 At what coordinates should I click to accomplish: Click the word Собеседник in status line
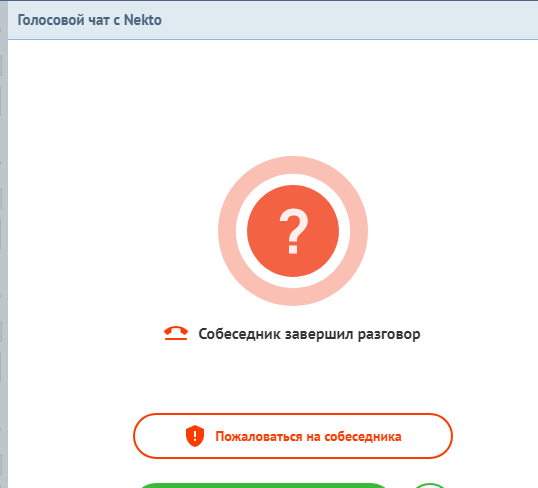(239, 334)
